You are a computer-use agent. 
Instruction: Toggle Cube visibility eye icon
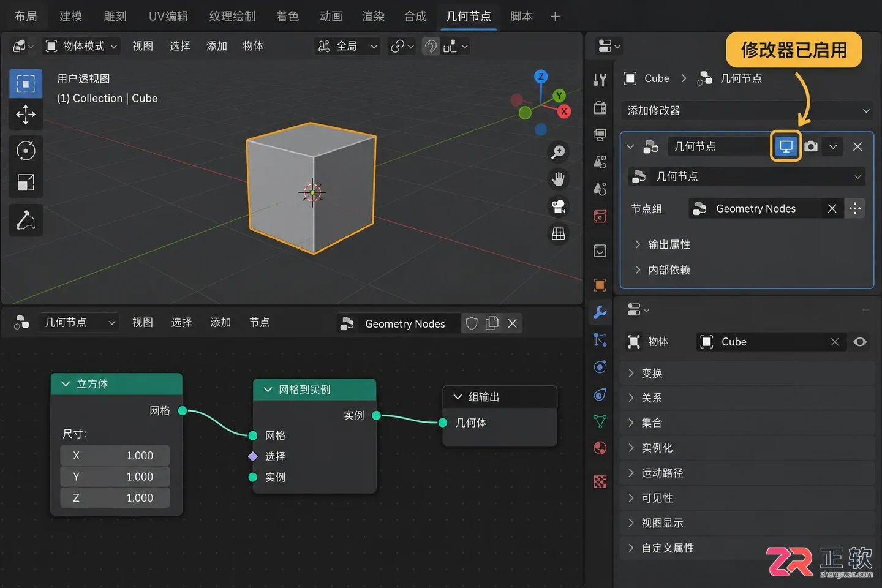[860, 342]
